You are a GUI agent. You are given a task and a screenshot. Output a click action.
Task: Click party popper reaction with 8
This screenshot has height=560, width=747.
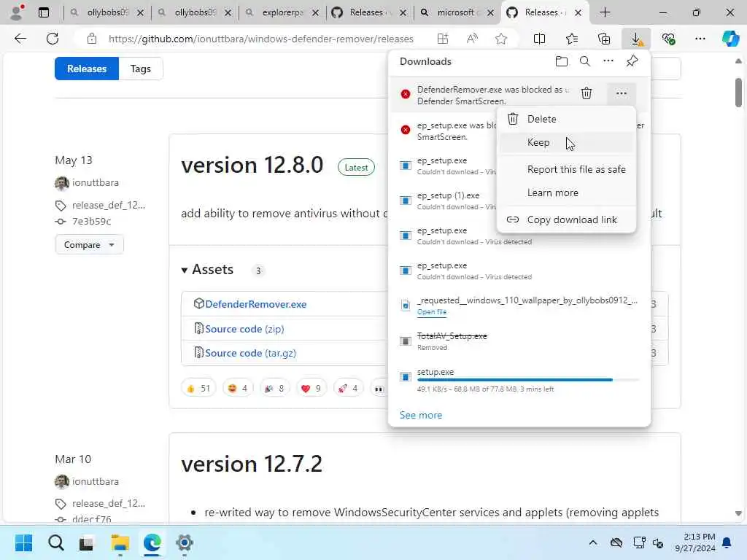[274, 389]
